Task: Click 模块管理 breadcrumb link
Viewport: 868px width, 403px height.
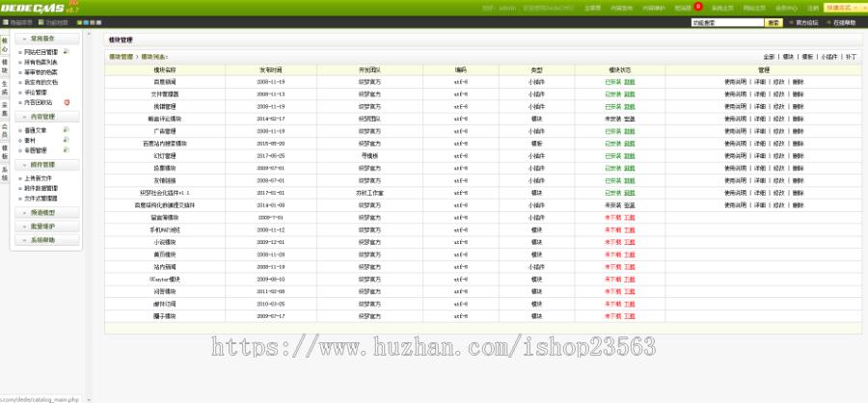Action: (121, 57)
